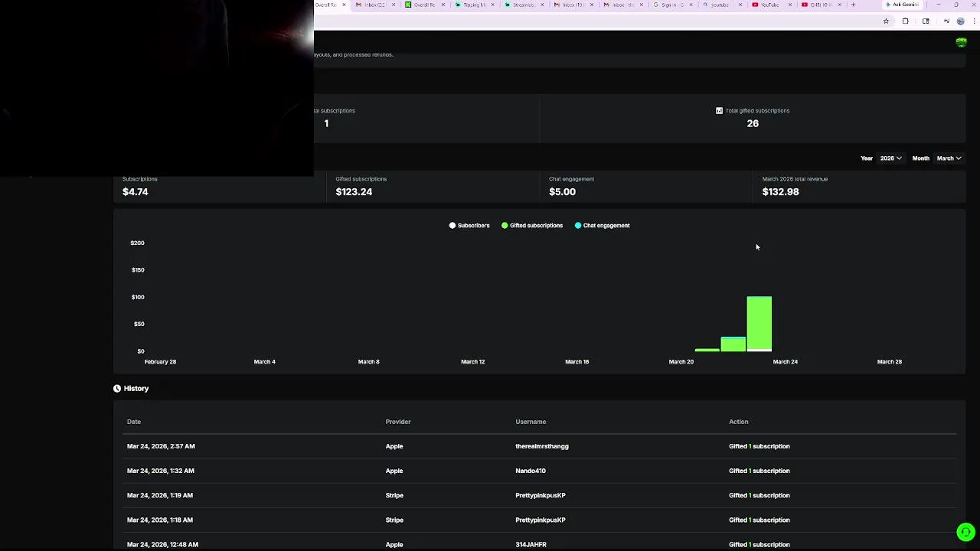Click the History section heading
Viewport: 980px width, 551px height.
136,389
